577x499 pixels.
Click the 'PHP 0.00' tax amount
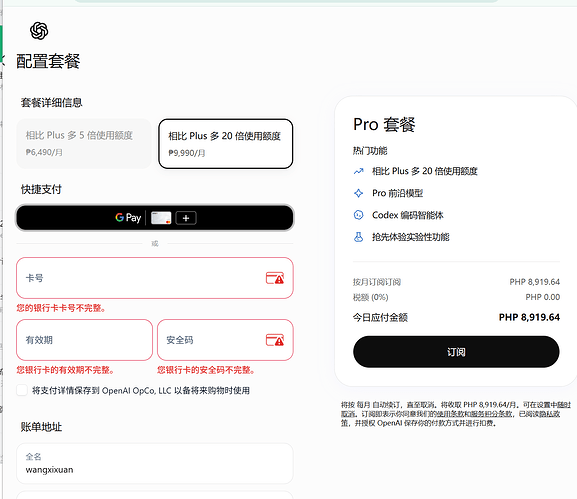coord(543,297)
